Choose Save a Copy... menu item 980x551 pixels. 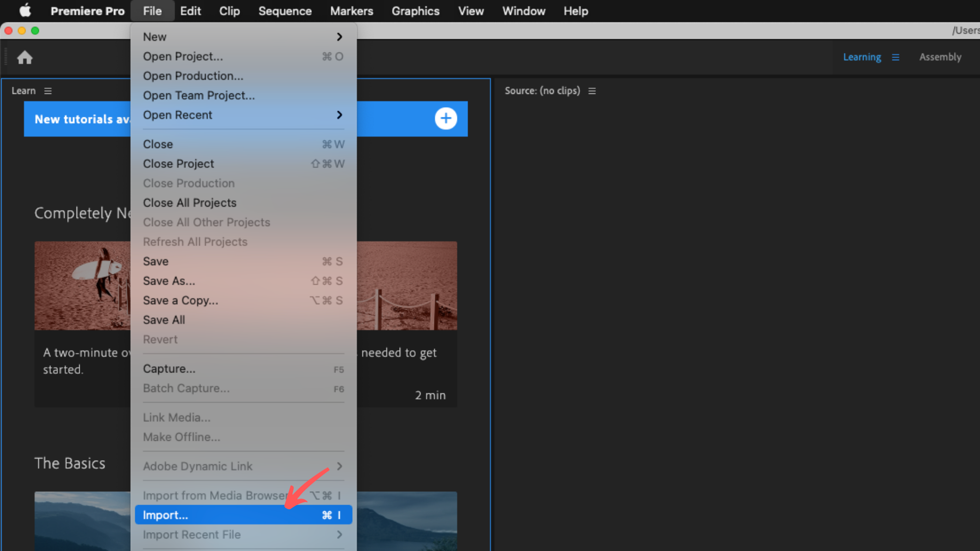pyautogui.click(x=243, y=300)
